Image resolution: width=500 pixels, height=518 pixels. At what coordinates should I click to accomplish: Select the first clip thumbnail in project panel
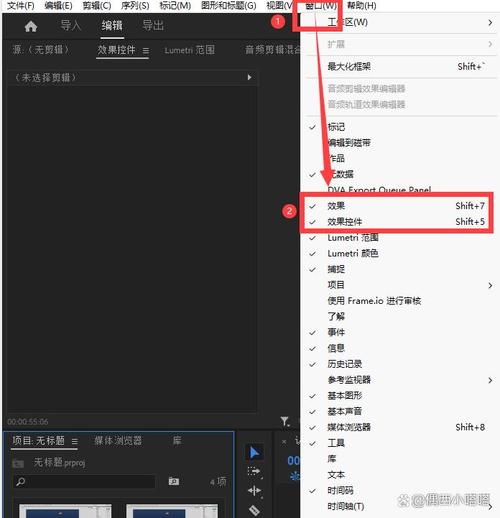coord(65,511)
